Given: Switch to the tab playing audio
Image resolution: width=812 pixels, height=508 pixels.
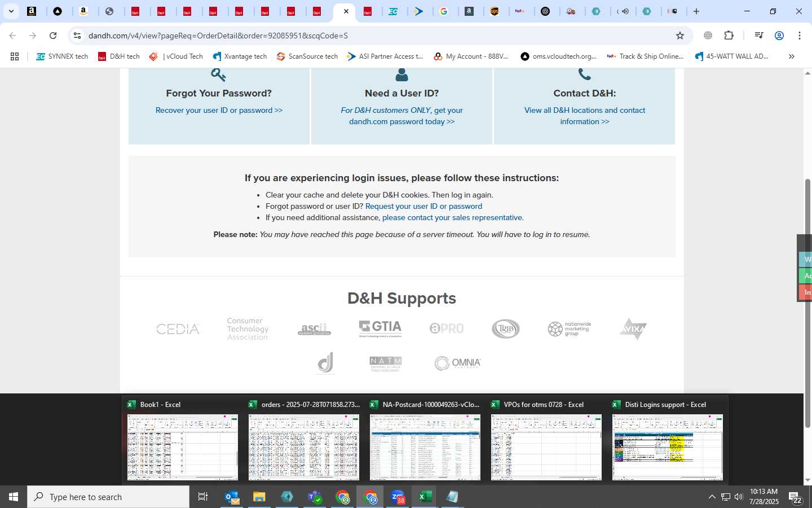Looking at the screenshot, I should (x=623, y=11).
